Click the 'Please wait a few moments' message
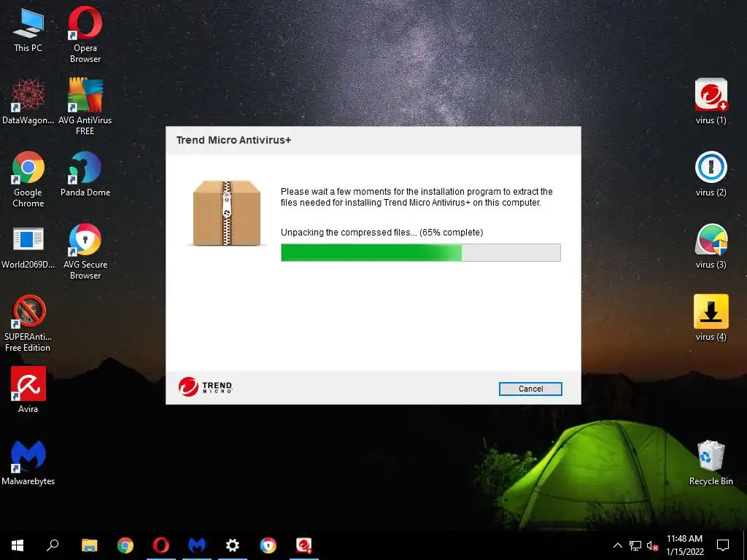This screenshot has width=747, height=560. 417,197
